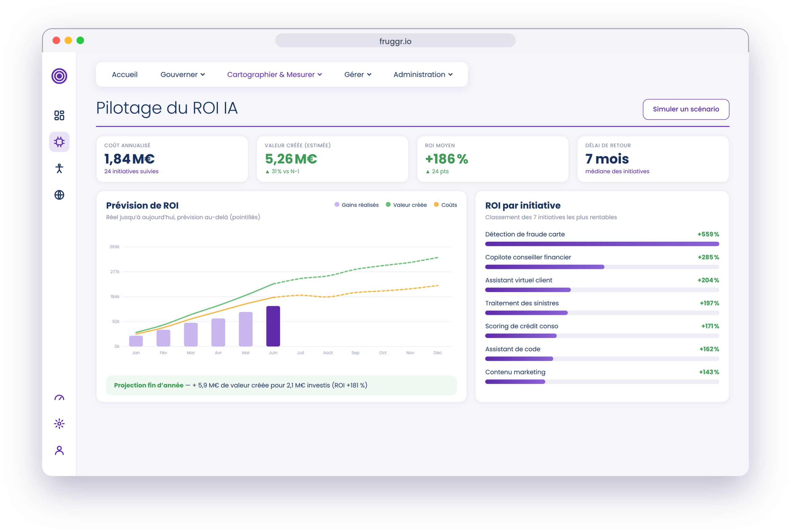Click the fruggr.io address bar
This screenshot has width=791, height=532.
(395, 41)
